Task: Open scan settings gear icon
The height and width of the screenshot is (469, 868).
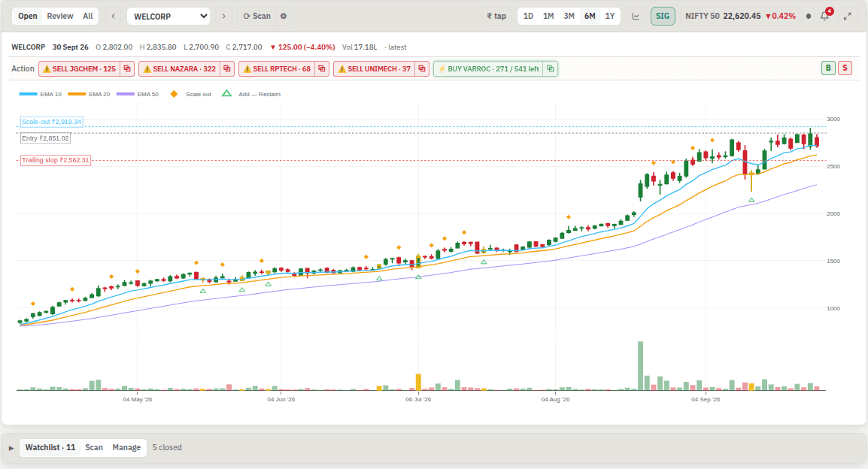Action: coord(284,16)
